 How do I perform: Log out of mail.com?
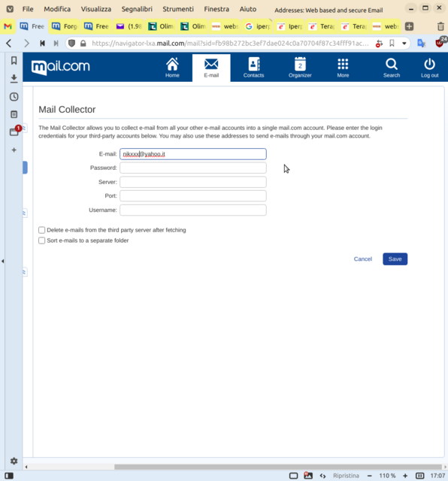coord(429,68)
